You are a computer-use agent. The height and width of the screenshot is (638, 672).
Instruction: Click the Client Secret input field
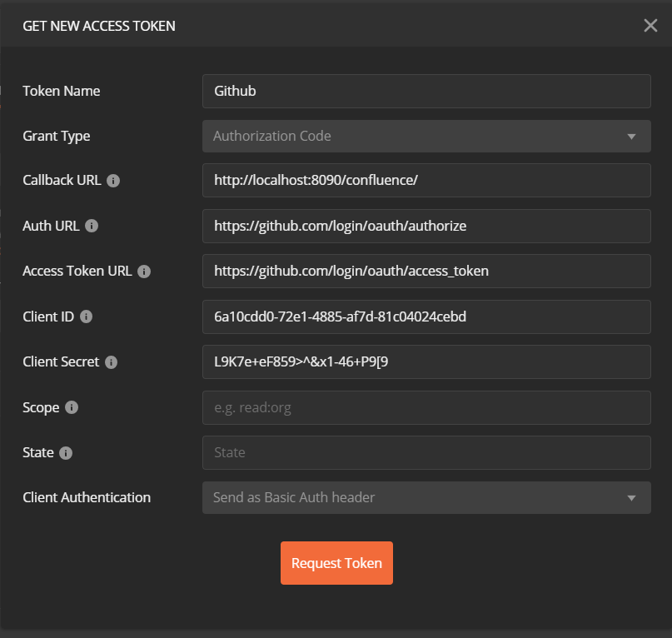point(426,361)
